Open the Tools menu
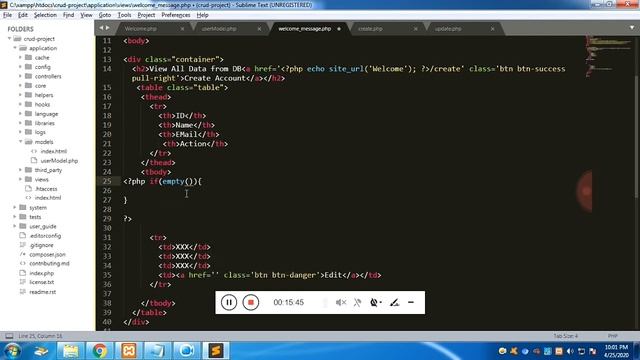Image resolution: width=640 pixels, height=360 pixels. coord(124,15)
